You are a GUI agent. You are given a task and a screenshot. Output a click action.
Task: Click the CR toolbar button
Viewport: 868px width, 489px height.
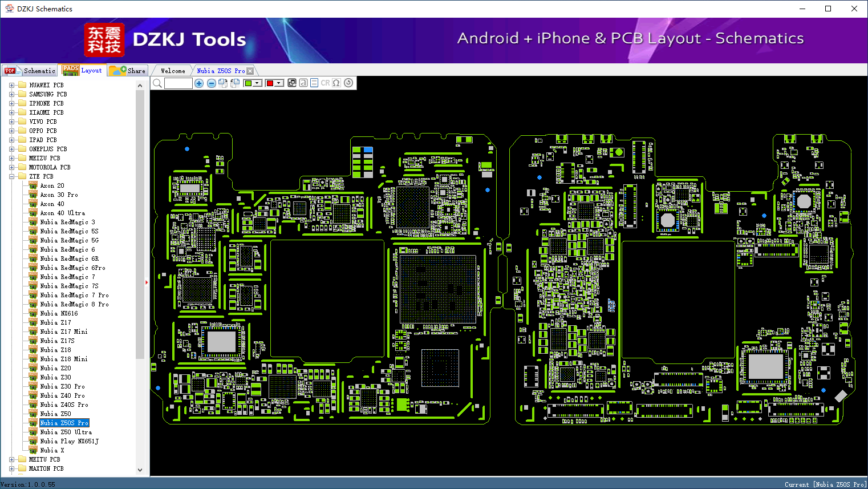[325, 83]
